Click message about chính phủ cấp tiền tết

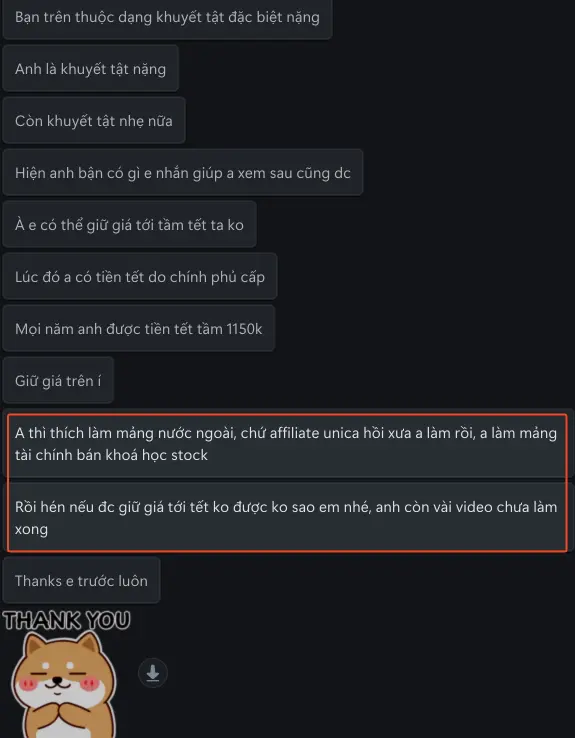tap(140, 277)
